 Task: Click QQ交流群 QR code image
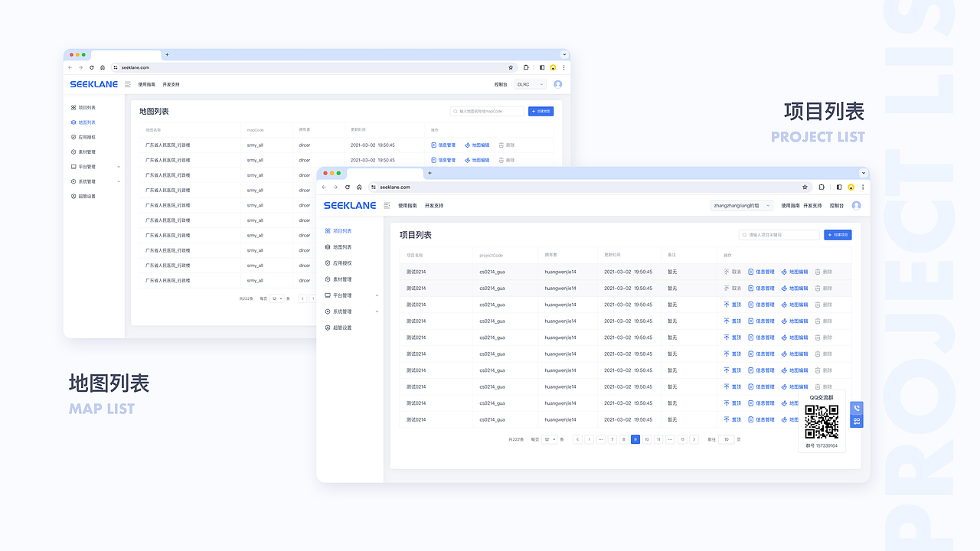[822, 422]
